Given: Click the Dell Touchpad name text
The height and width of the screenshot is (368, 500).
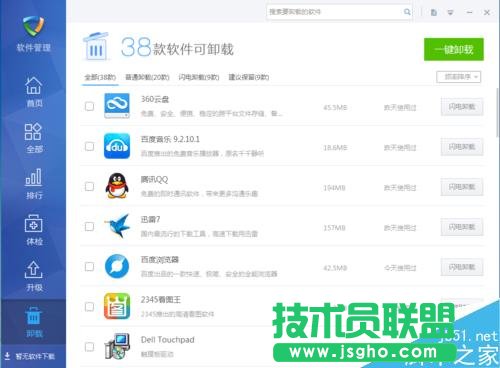Looking at the screenshot, I should point(168,340).
